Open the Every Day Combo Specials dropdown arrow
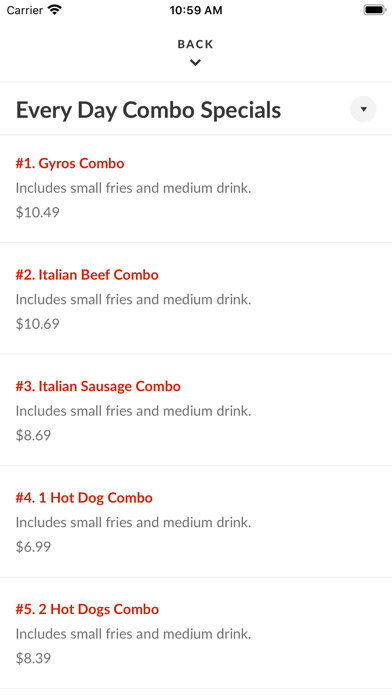This screenshot has height=696, width=392. [363, 109]
